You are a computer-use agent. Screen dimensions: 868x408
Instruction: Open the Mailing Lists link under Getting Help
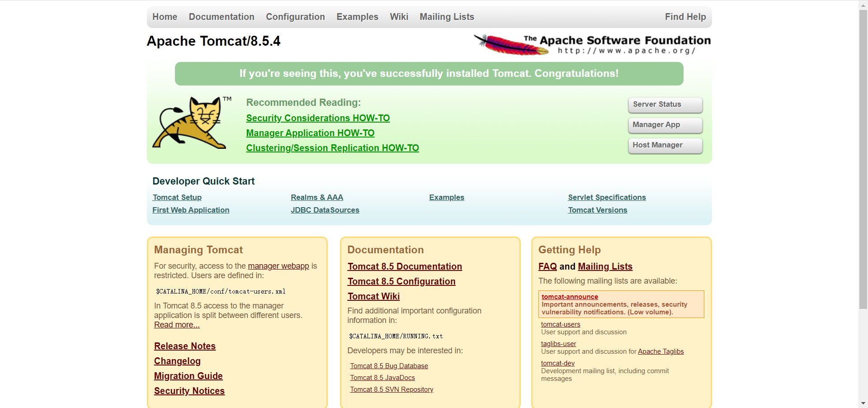pyautogui.click(x=605, y=266)
